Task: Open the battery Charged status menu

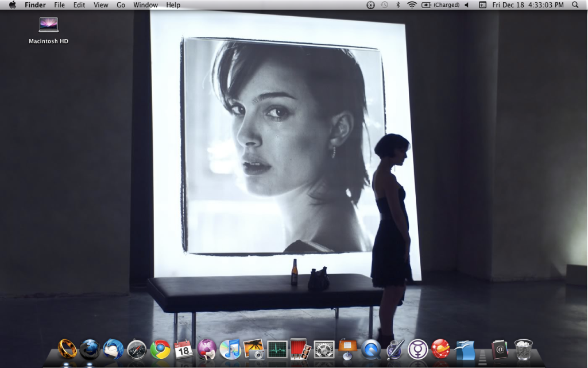Action: point(440,5)
